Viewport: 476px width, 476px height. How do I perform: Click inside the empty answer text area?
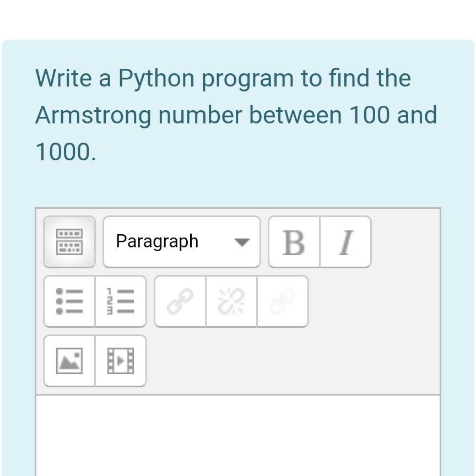tap(237, 435)
